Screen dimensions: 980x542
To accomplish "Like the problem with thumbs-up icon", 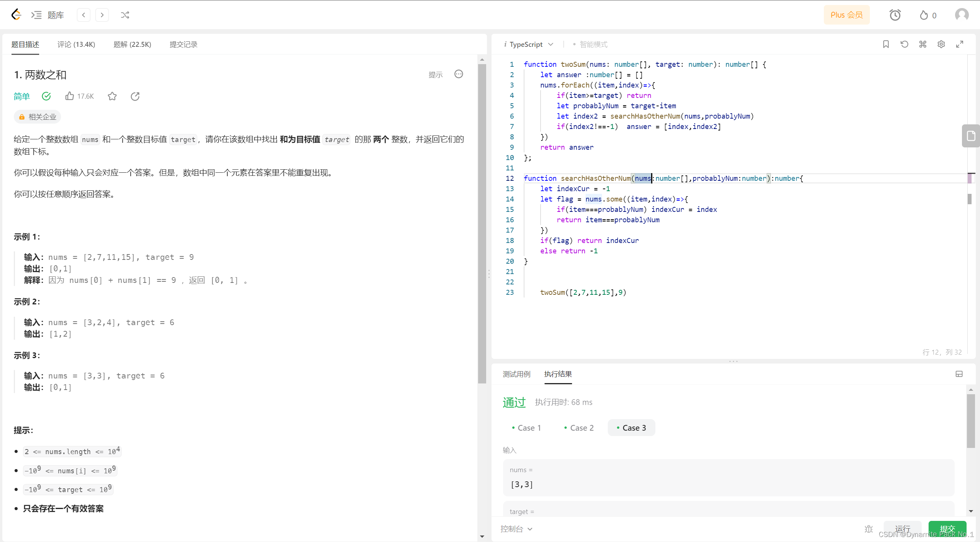I will pyautogui.click(x=69, y=96).
